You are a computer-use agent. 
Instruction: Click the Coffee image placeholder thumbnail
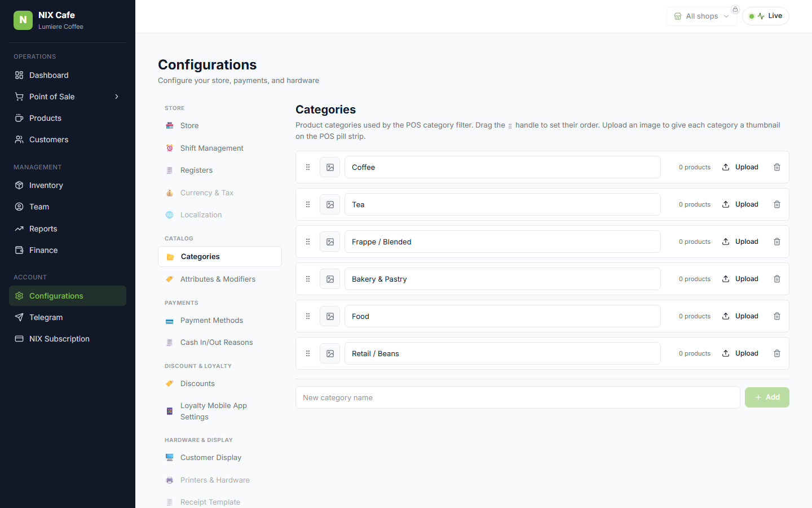point(330,167)
